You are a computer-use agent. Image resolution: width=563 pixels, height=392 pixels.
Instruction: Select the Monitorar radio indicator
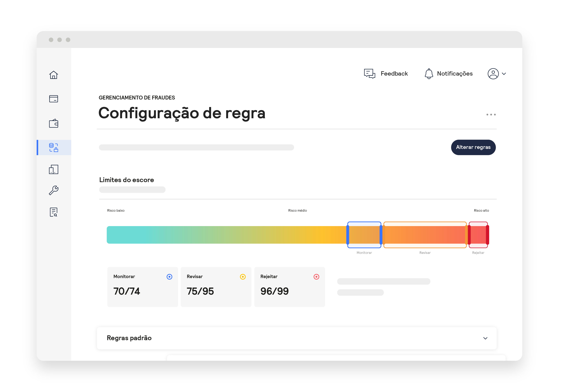coord(169,276)
